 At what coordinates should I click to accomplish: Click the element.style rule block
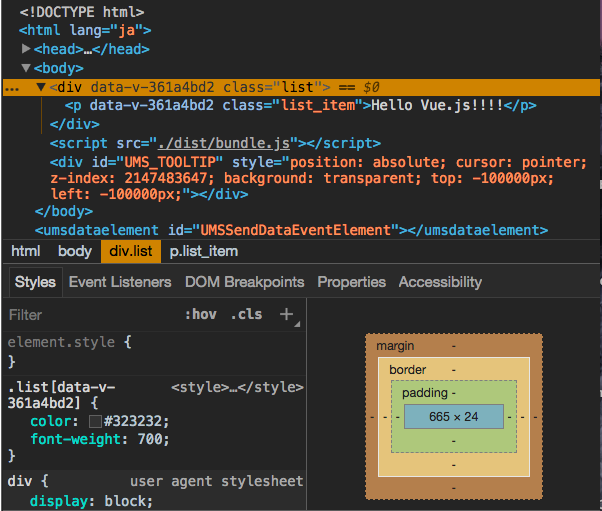(x=154, y=352)
